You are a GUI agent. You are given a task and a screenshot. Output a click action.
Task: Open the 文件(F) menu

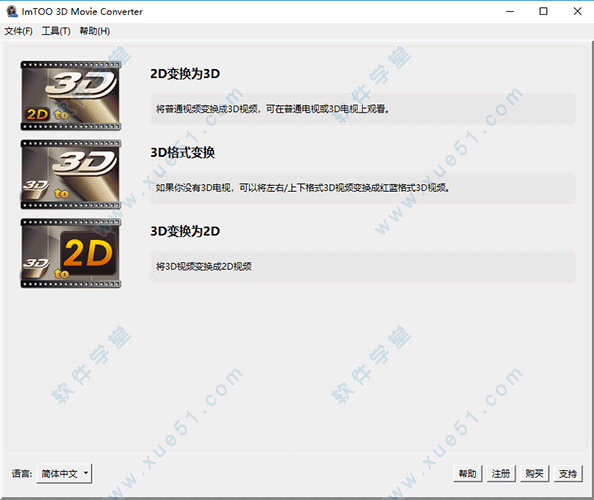(x=19, y=31)
